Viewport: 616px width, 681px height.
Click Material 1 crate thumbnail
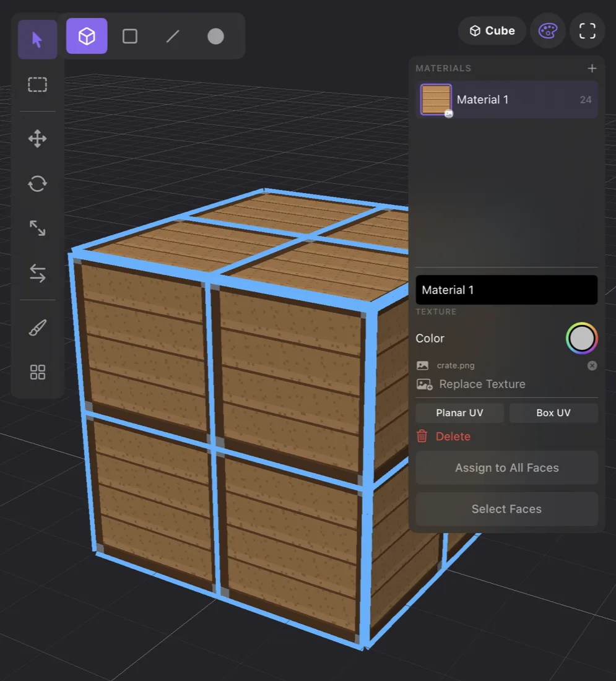(x=436, y=100)
